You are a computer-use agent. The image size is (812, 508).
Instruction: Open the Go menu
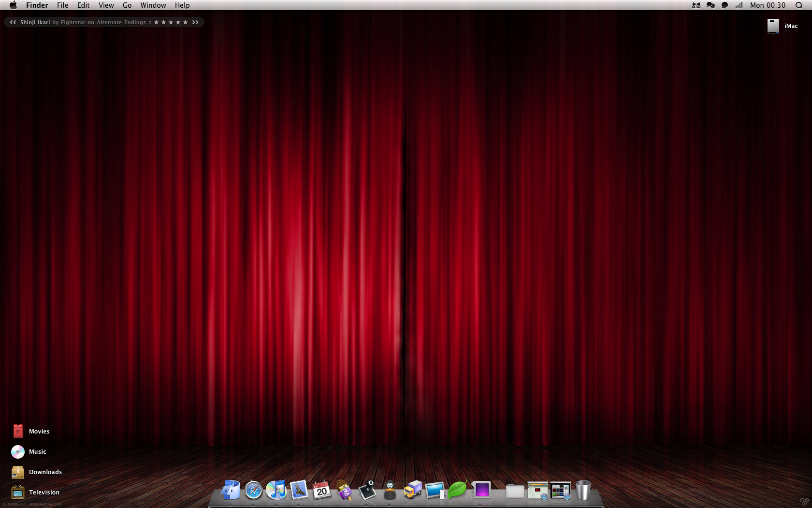tap(127, 5)
